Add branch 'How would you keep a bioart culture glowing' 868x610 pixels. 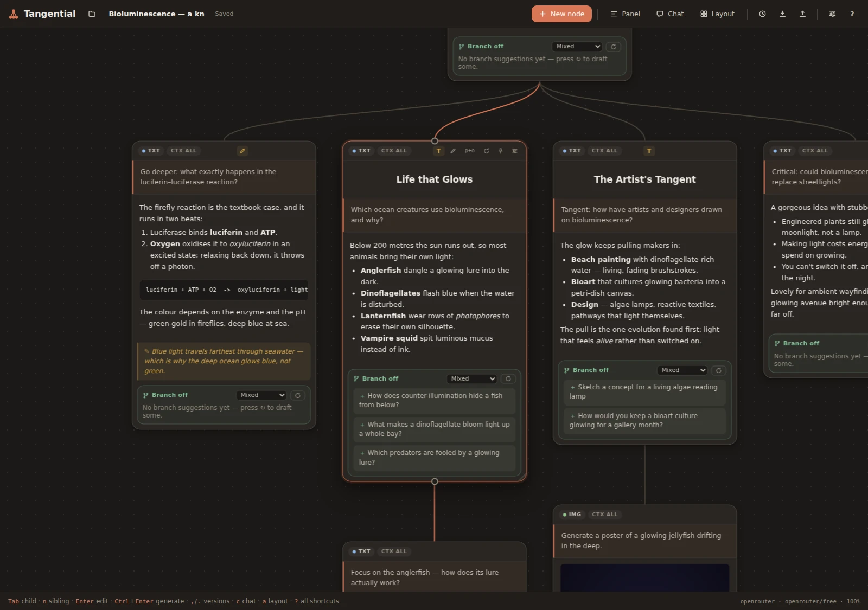pyautogui.click(x=644, y=420)
